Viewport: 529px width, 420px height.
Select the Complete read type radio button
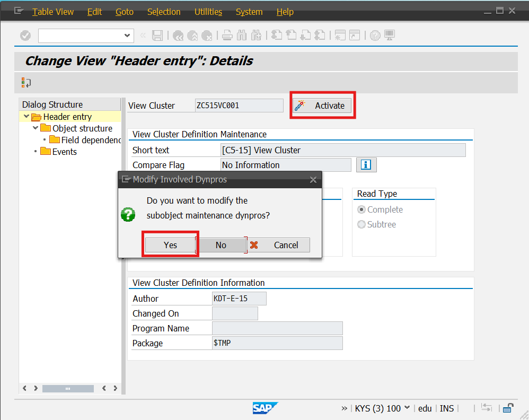click(x=362, y=209)
